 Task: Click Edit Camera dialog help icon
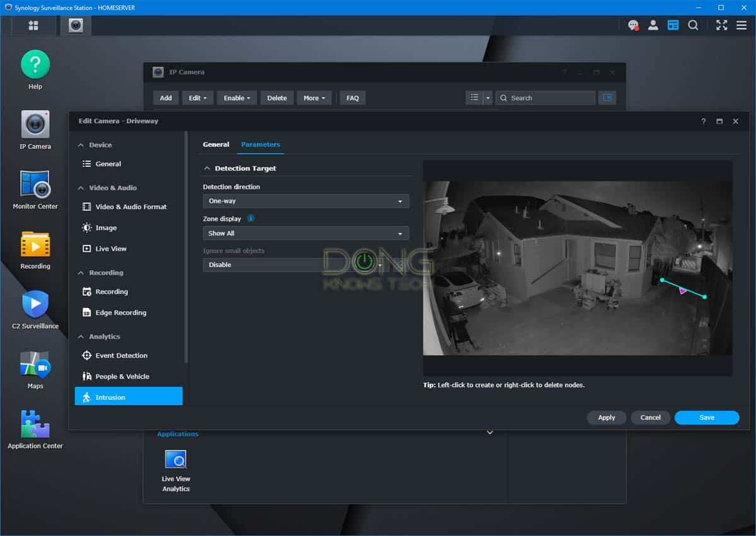pyautogui.click(x=704, y=121)
